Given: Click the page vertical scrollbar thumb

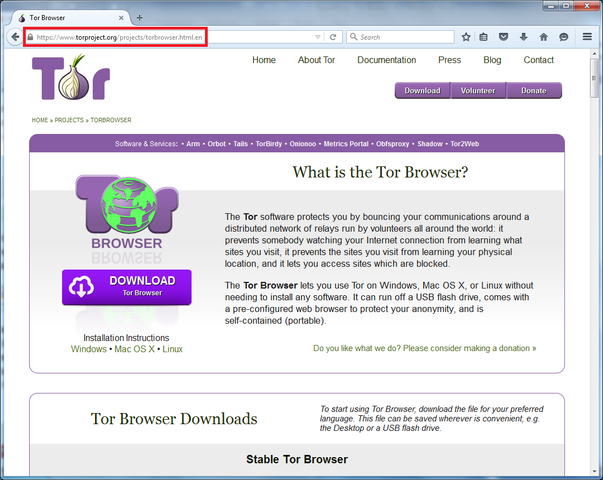Looking at the screenshot, I should pyautogui.click(x=595, y=78).
